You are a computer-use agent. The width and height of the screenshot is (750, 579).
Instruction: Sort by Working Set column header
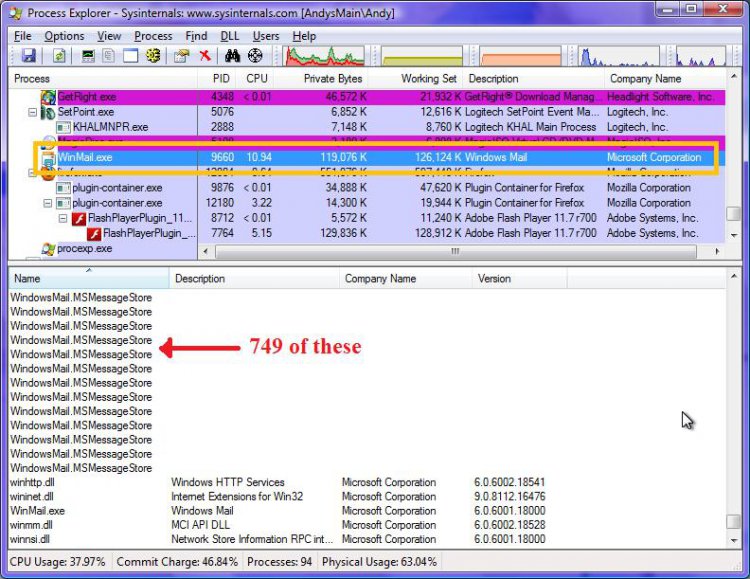pyautogui.click(x=416, y=78)
